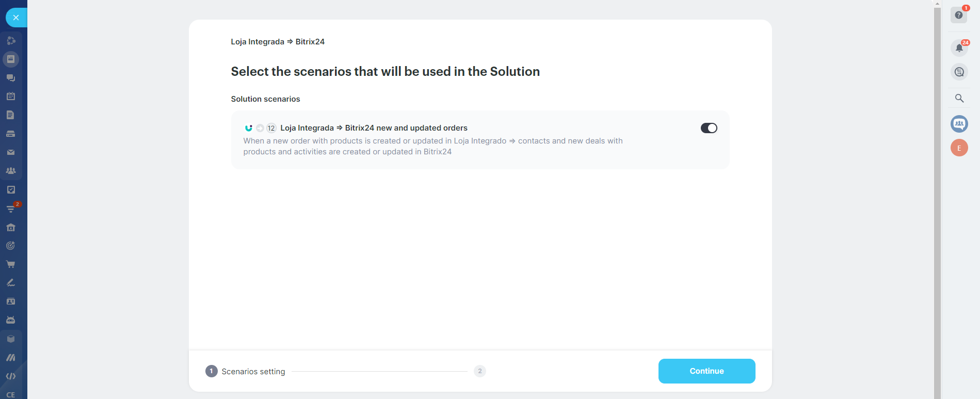
Task: Click the scenario count badge showing 12
Action: 271,128
